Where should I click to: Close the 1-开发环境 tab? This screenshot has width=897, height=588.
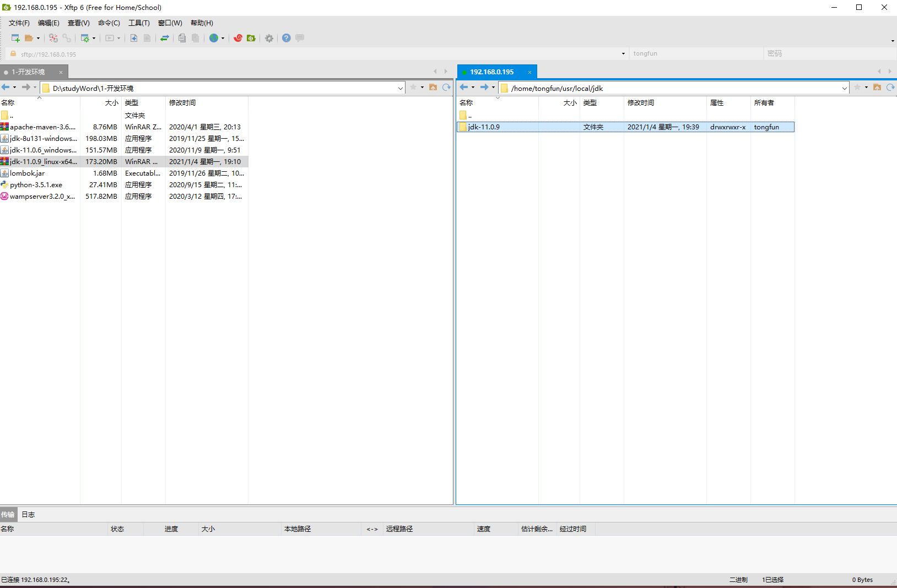61,72
